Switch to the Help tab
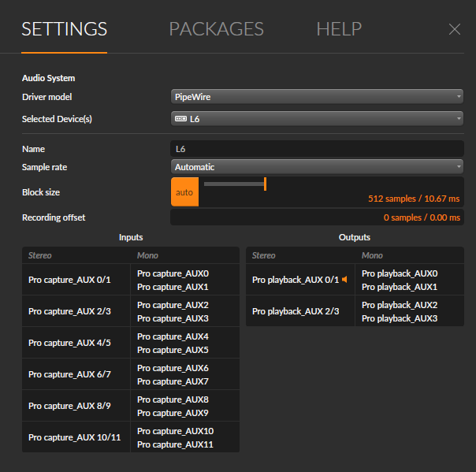Viewport: 476px width, 472px height. [339, 29]
